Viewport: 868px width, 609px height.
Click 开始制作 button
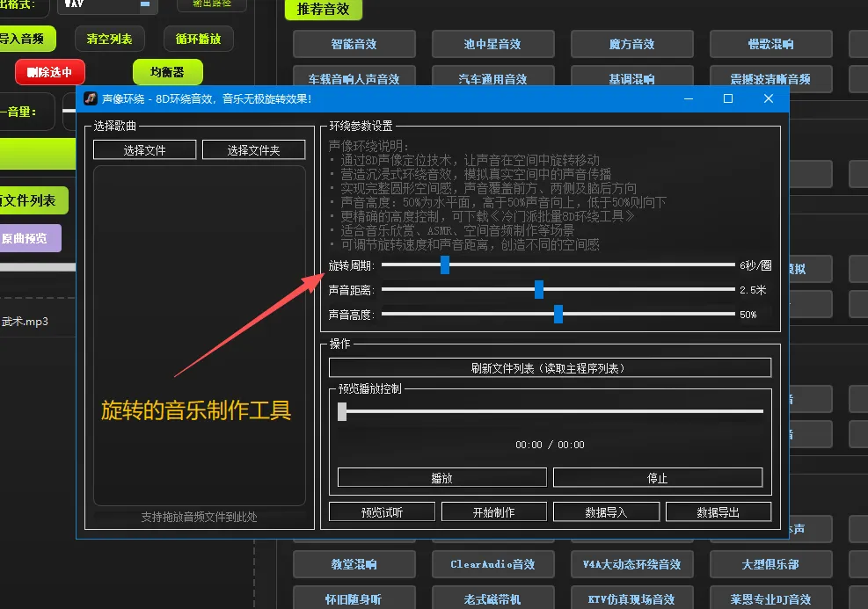point(493,511)
